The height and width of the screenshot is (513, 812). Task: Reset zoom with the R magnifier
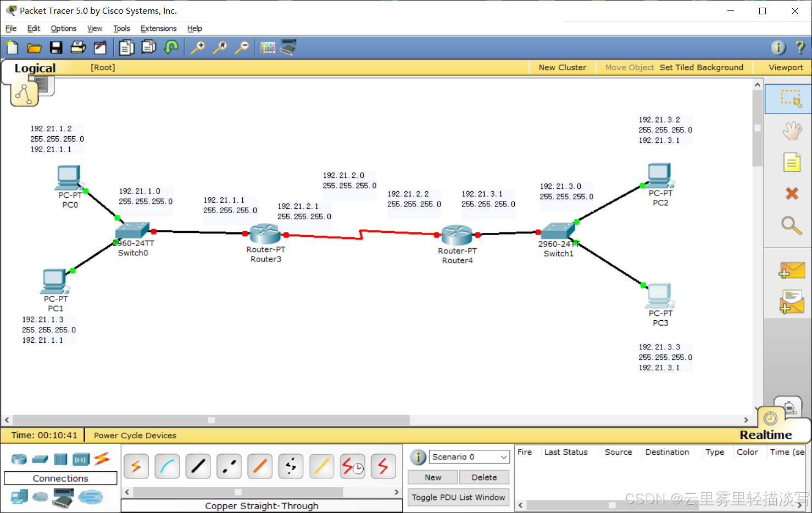tap(220, 48)
